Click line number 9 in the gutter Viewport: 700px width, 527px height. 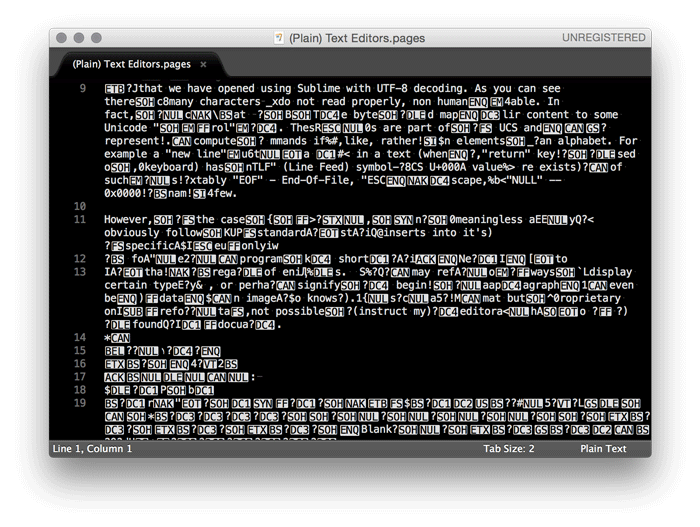[81, 89]
